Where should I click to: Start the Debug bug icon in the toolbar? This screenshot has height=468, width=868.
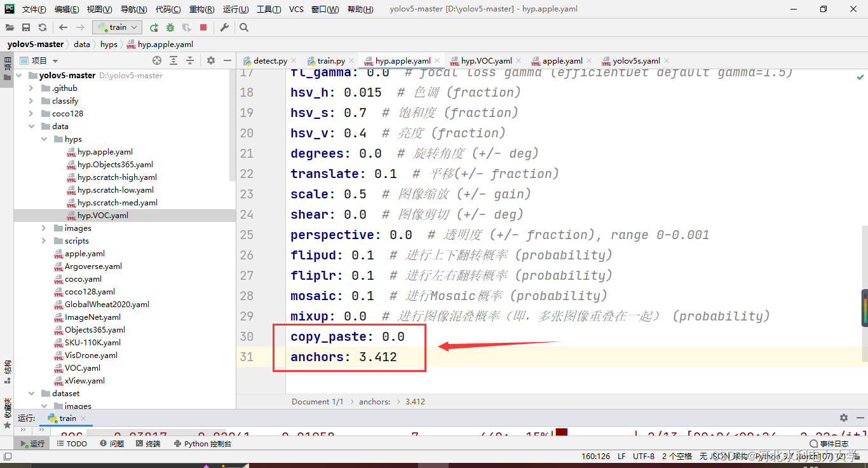pyautogui.click(x=170, y=27)
